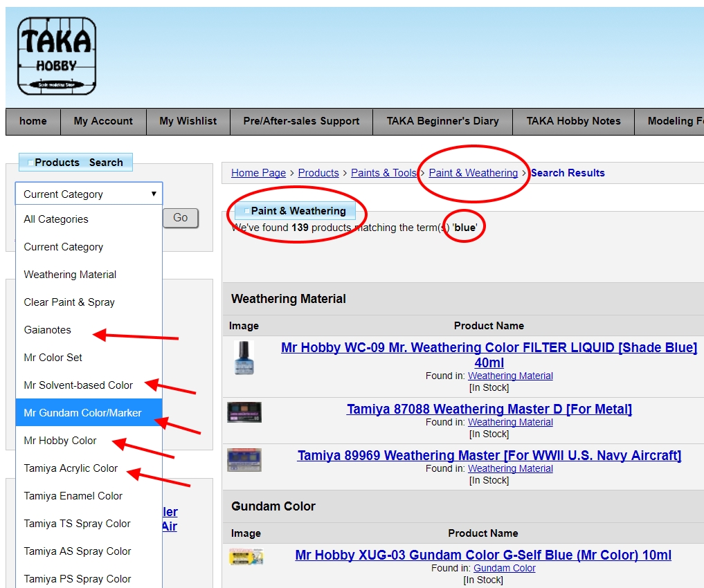Click Weathering Material link under WC-09 product
This screenshot has width=704, height=588.
pyautogui.click(x=510, y=376)
